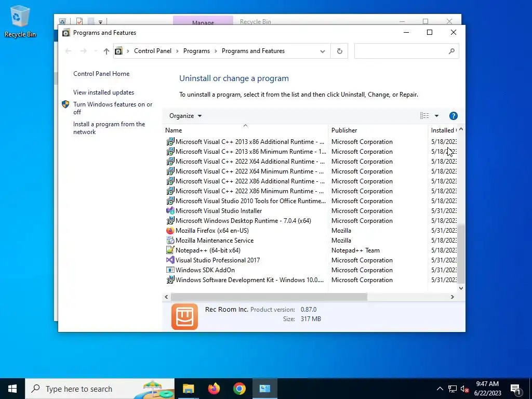Click the taskbar clock showing 9:47 AM

(487, 389)
